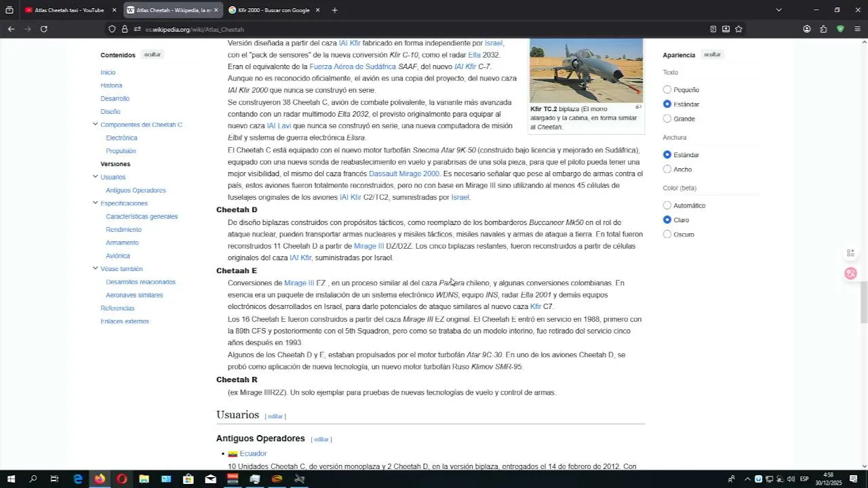Click the Ecuador flag icon
Image resolution: width=868 pixels, height=488 pixels.
233,454
